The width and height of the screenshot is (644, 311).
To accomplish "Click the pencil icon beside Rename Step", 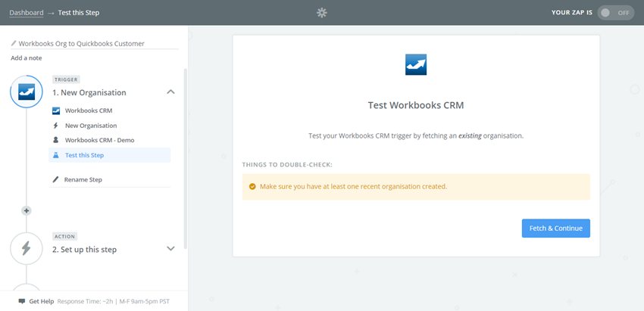I will click(x=56, y=179).
